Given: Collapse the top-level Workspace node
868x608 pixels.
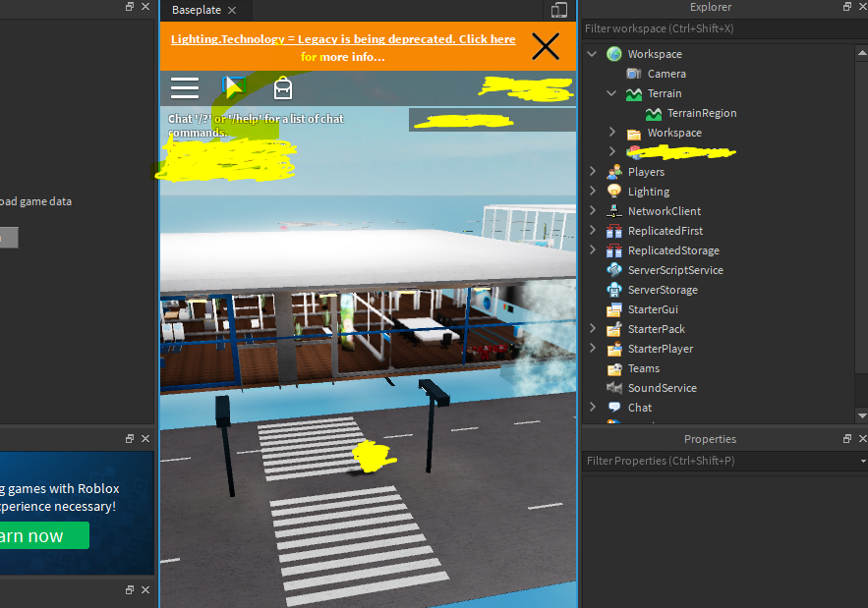Looking at the screenshot, I should [x=593, y=54].
